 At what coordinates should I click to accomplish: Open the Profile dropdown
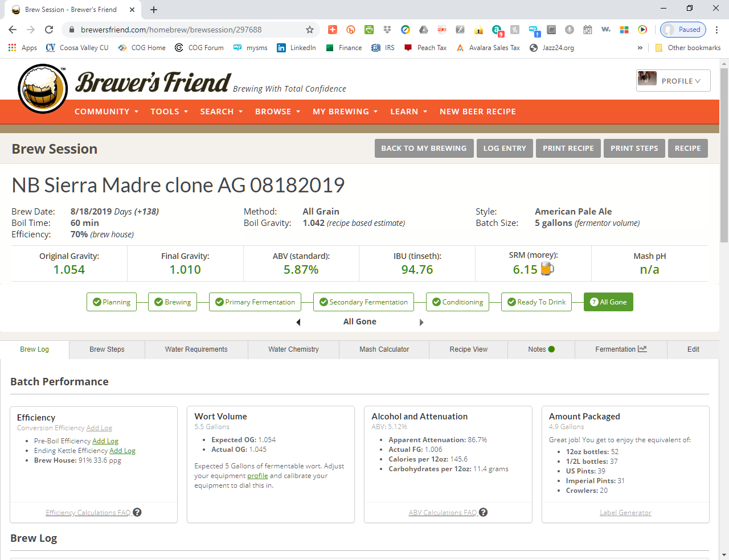[673, 81]
